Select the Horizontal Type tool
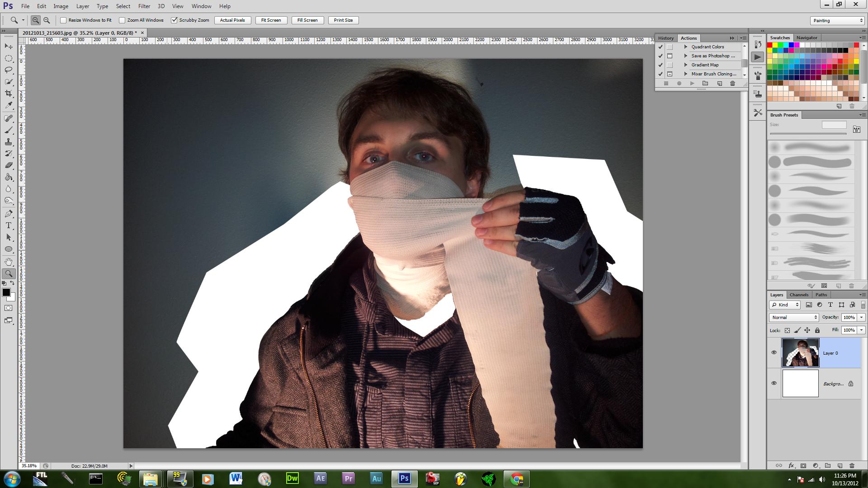 pyautogui.click(x=9, y=225)
